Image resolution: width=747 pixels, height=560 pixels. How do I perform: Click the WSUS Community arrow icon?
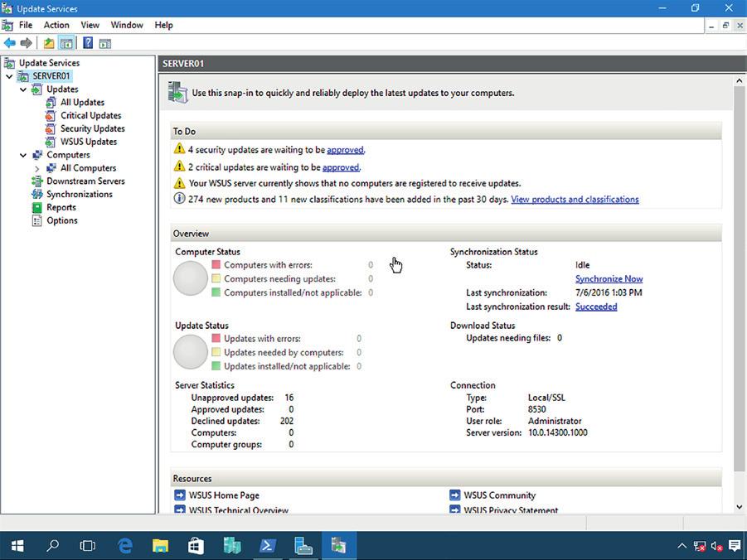click(x=455, y=495)
